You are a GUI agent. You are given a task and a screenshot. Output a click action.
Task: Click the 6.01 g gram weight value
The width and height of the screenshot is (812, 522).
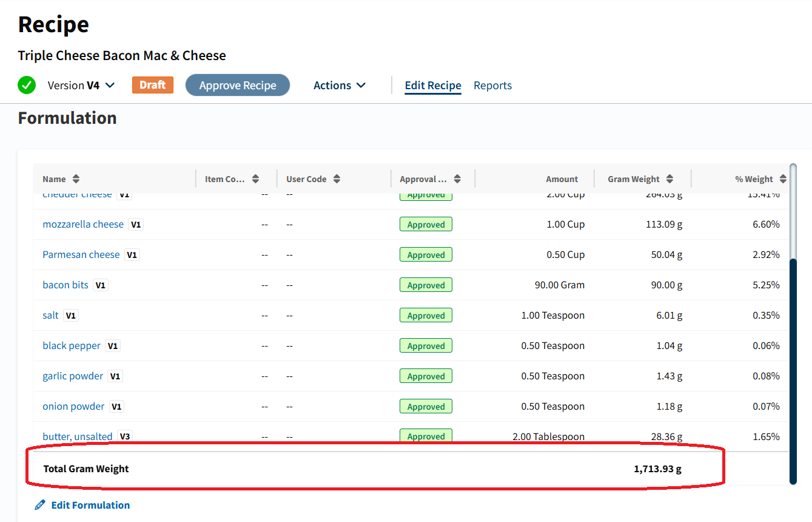pyautogui.click(x=669, y=315)
